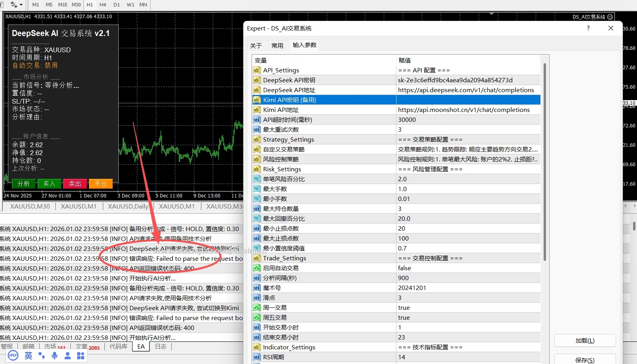Click the 加载(L) button
Screen dimensions: 637x364
[x=585, y=341]
